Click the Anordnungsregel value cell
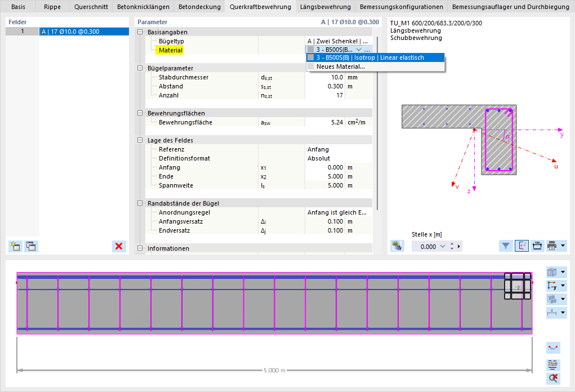The width and height of the screenshot is (575, 392). click(x=338, y=212)
